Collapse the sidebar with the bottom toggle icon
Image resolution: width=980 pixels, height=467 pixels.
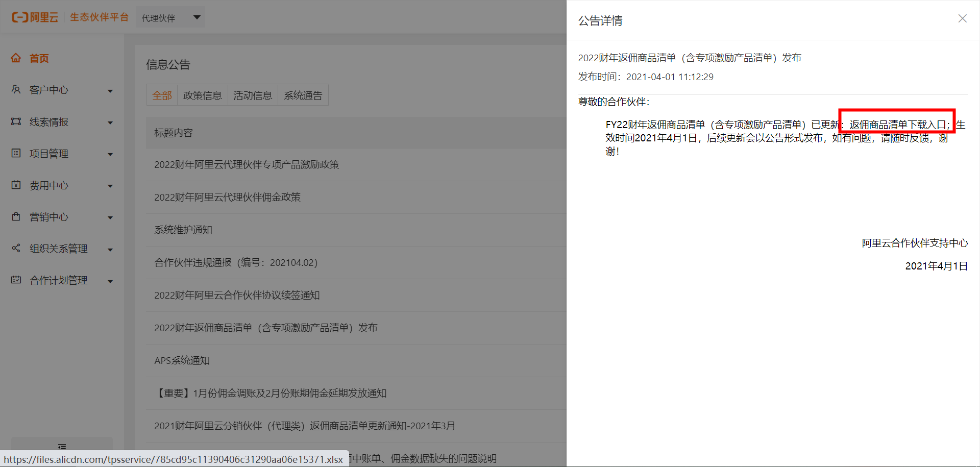coord(62,446)
